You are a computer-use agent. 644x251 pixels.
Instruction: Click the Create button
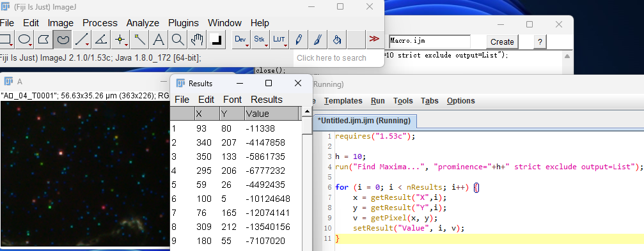(502, 42)
